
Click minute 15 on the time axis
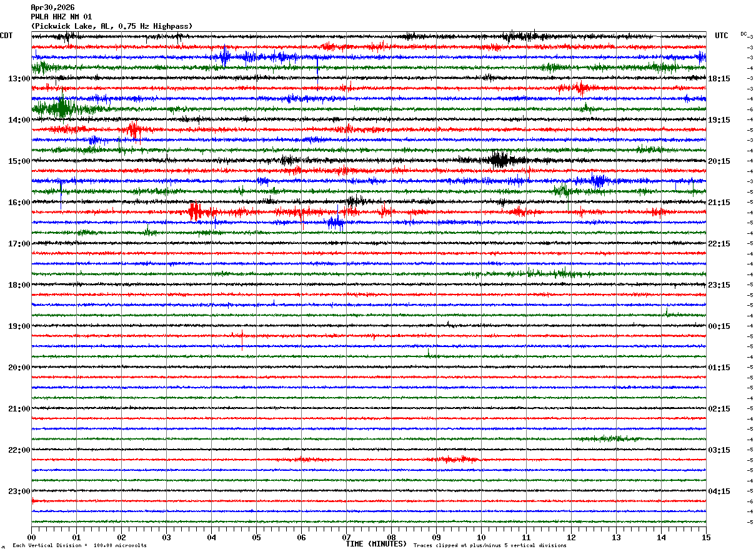tap(706, 537)
